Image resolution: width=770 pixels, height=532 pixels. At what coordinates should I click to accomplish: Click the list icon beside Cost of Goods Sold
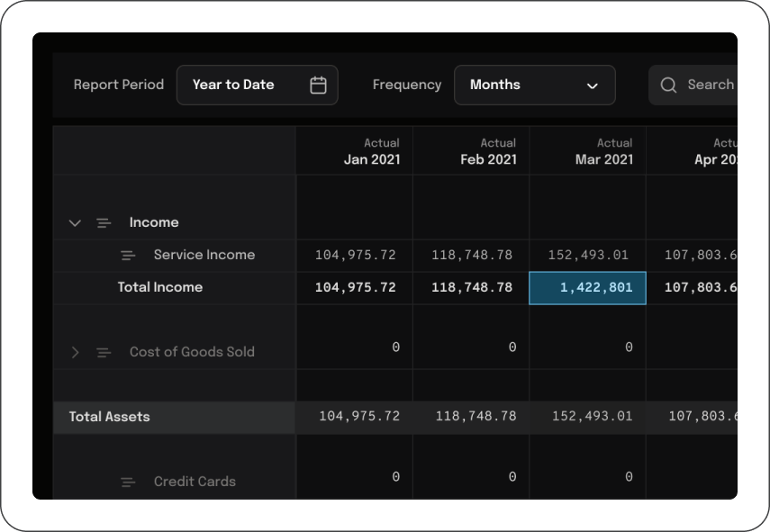pos(104,353)
